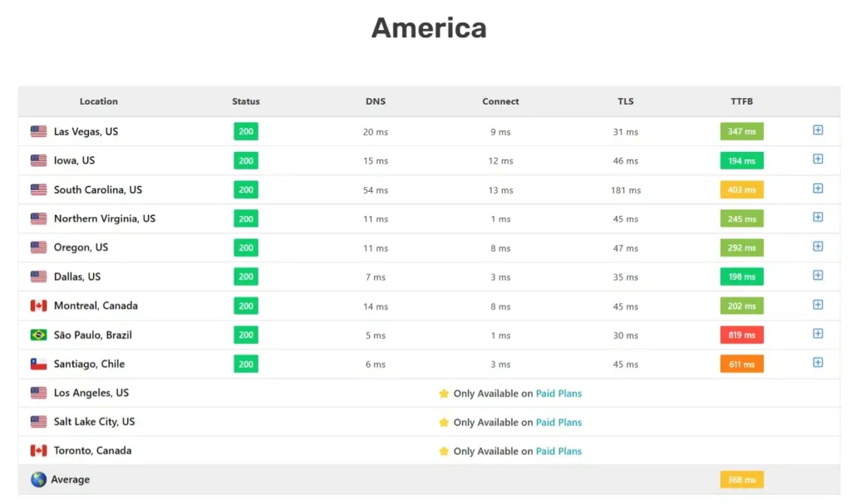This screenshot has height=504, width=851.
Task: Click the Average row label
Action: click(70, 480)
